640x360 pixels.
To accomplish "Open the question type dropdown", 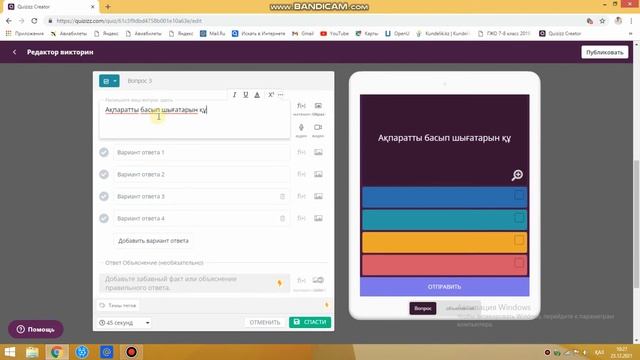I will click(x=109, y=81).
